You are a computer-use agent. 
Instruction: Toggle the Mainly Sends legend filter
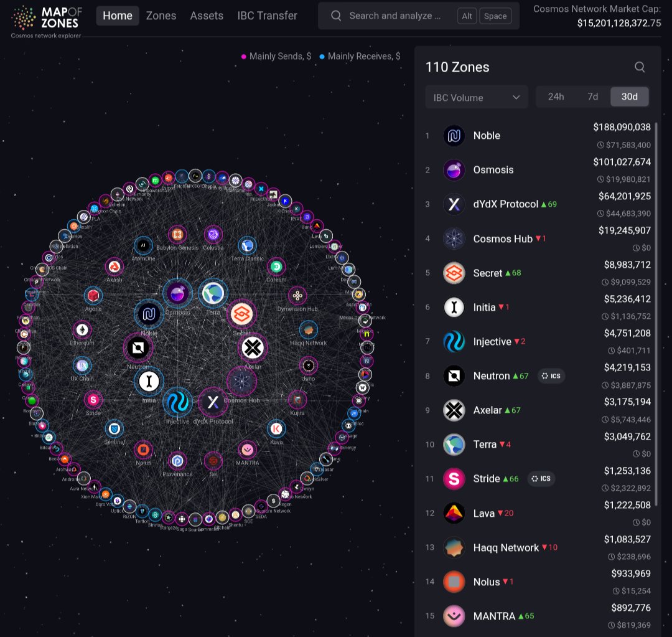pos(274,56)
